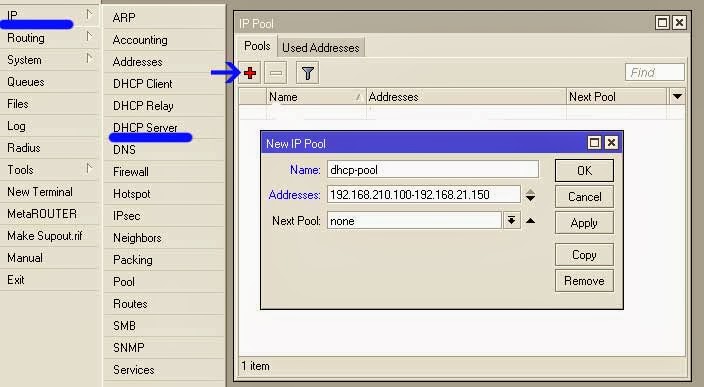The width and height of the screenshot is (704, 387).
Task: Choose Firewall in IP submenu
Action: point(164,172)
